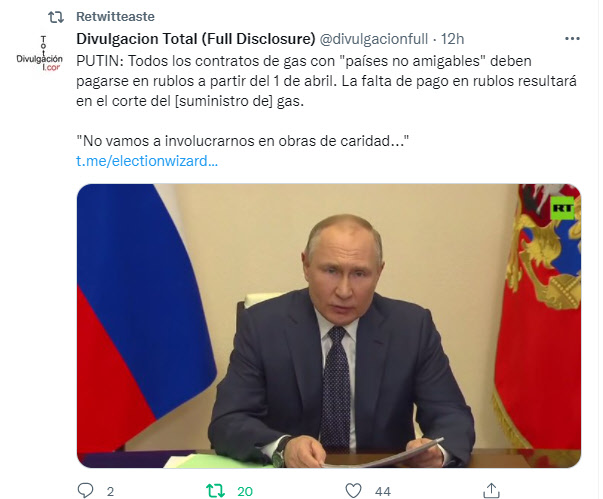This screenshot has width=603, height=499.
Task: Click the tweet text about gas contracts
Action: point(326,81)
